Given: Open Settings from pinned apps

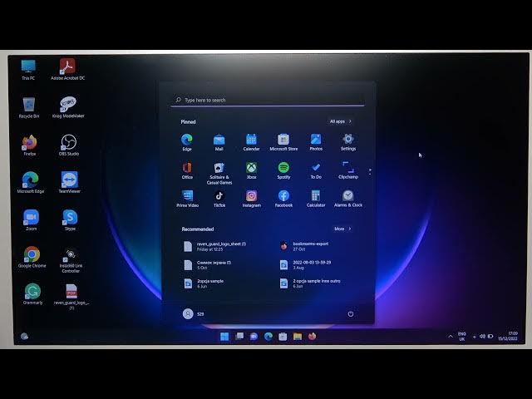Looking at the screenshot, I should pyautogui.click(x=348, y=142).
